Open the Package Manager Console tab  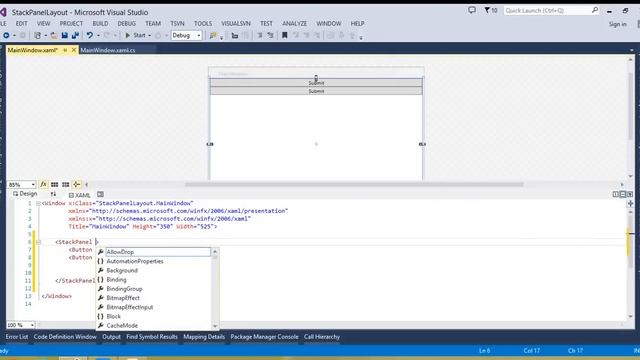pyautogui.click(x=264, y=337)
